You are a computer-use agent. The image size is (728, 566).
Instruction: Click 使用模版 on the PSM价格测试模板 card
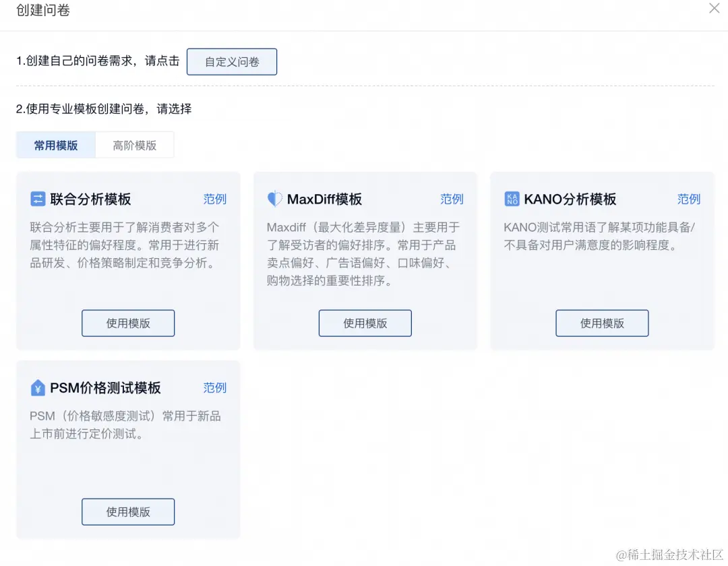(x=128, y=511)
